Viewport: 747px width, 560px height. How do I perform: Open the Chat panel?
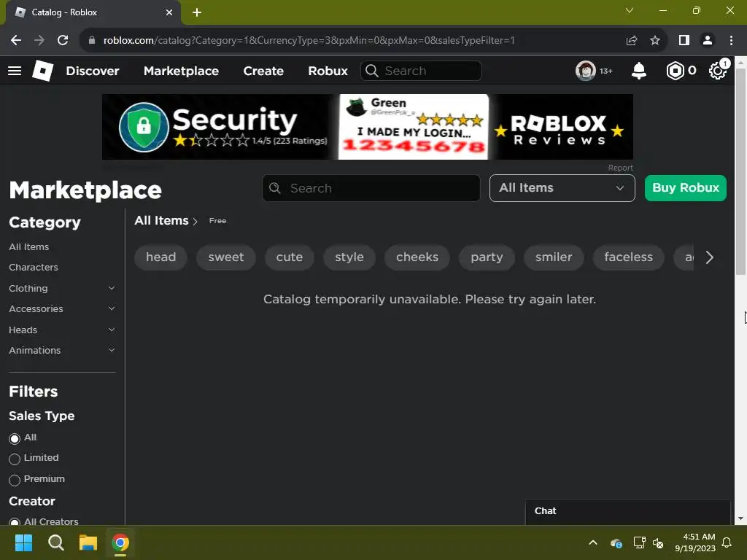point(628,511)
